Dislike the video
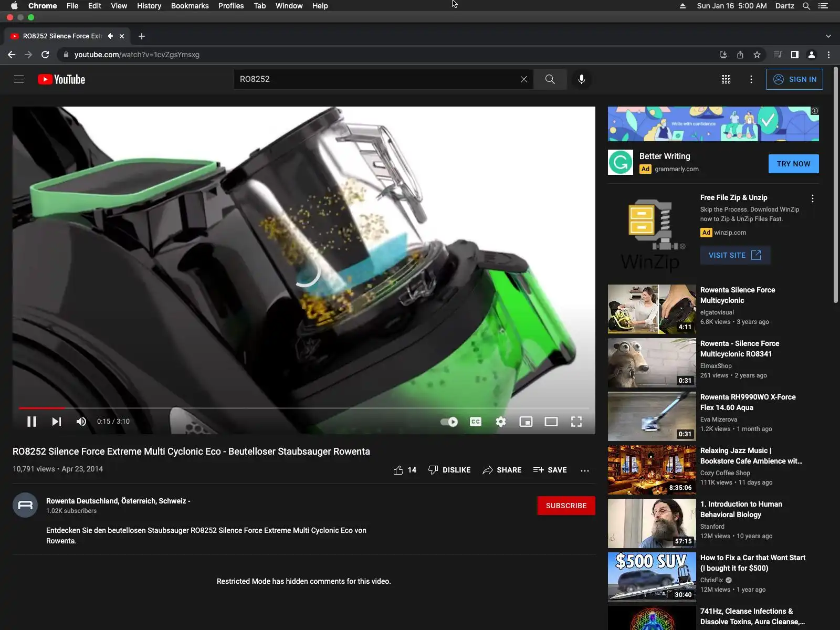840x630 pixels. tap(449, 470)
